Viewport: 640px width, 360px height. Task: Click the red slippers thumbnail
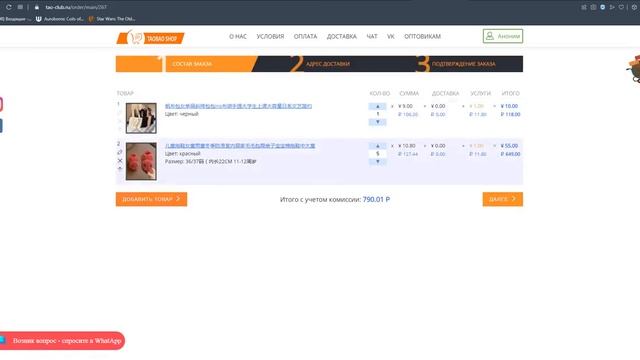click(141, 161)
